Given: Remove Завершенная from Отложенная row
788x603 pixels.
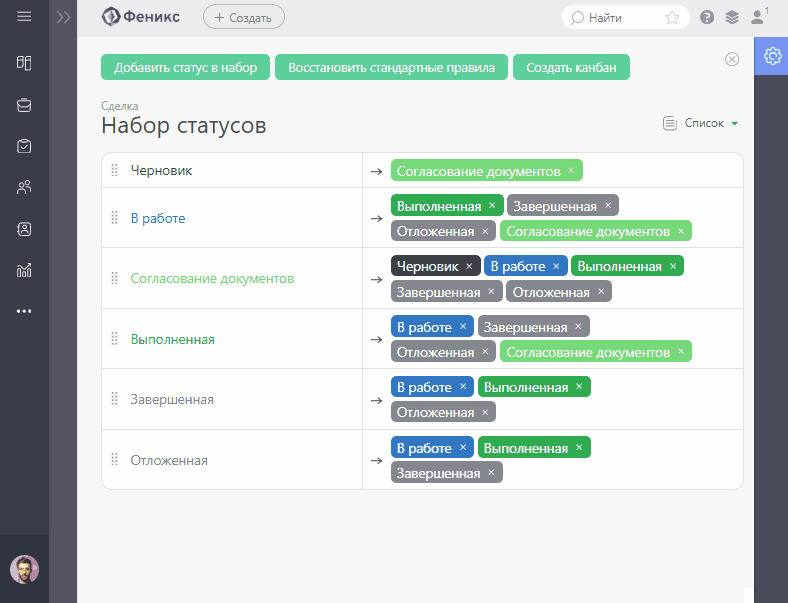Looking at the screenshot, I should pos(491,472).
